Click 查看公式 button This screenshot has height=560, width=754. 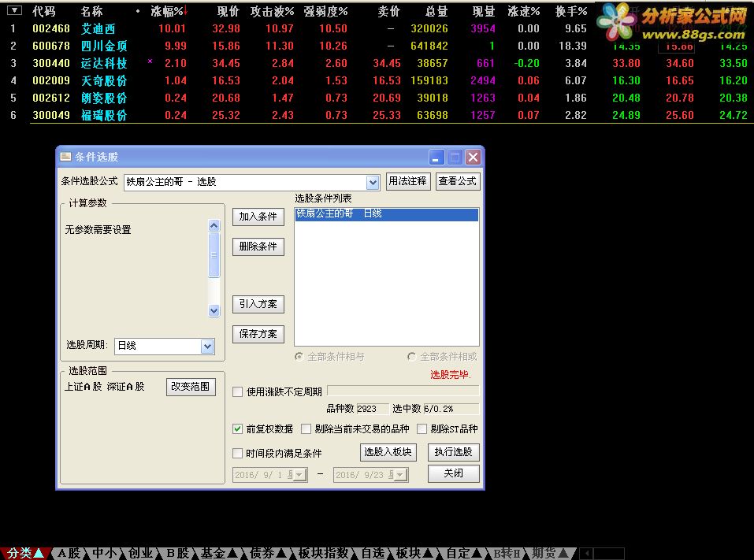pos(458,181)
